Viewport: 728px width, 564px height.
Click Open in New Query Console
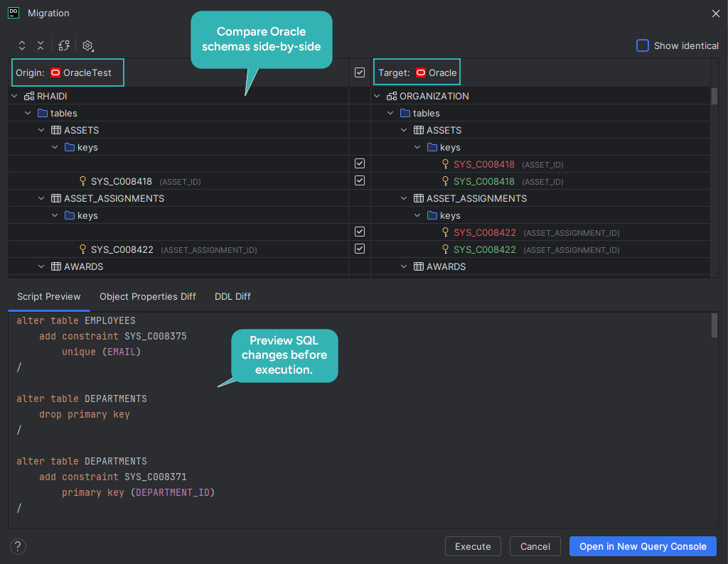[x=643, y=546]
